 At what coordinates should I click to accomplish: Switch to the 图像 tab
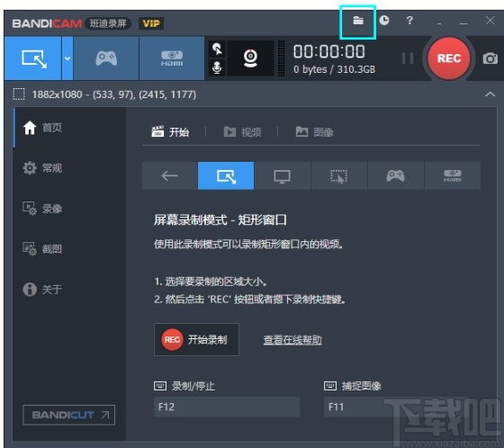click(x=314, y=131)
